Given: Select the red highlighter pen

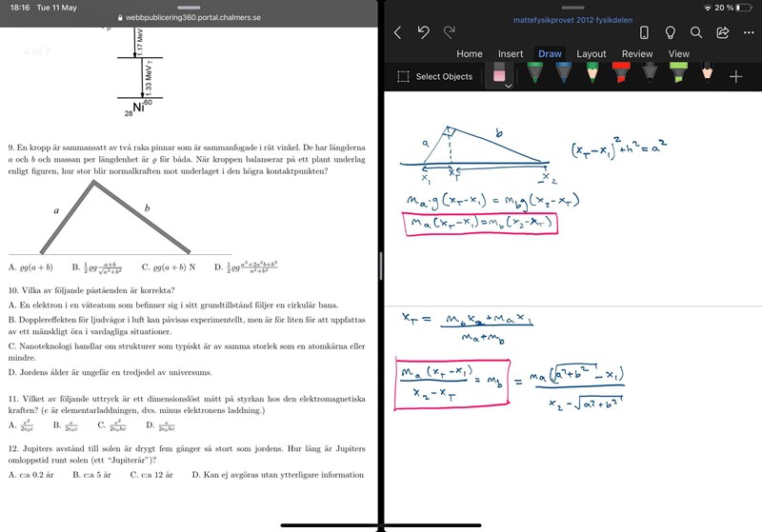Looking at the screenshot, I should (x=620, y=72).
